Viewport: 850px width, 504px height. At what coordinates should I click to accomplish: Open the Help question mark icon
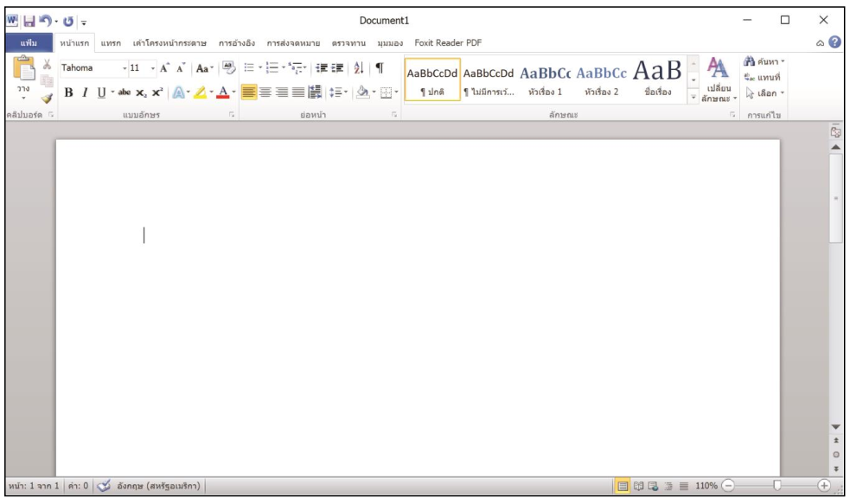[x=834, y=42]
